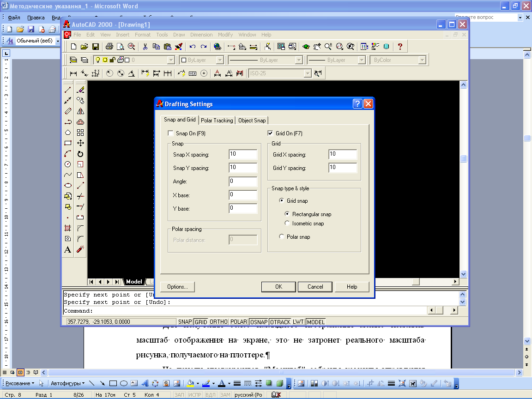Image resolution: width=532 pixels, height=399 pixels.
Task: Click the Linear Dimension icon
Action: [73, 73]
